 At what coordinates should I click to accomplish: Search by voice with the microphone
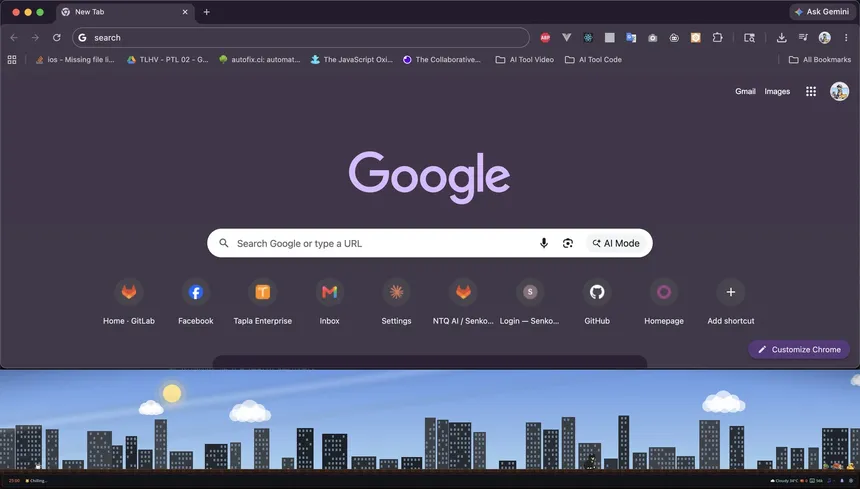[544, 243]
